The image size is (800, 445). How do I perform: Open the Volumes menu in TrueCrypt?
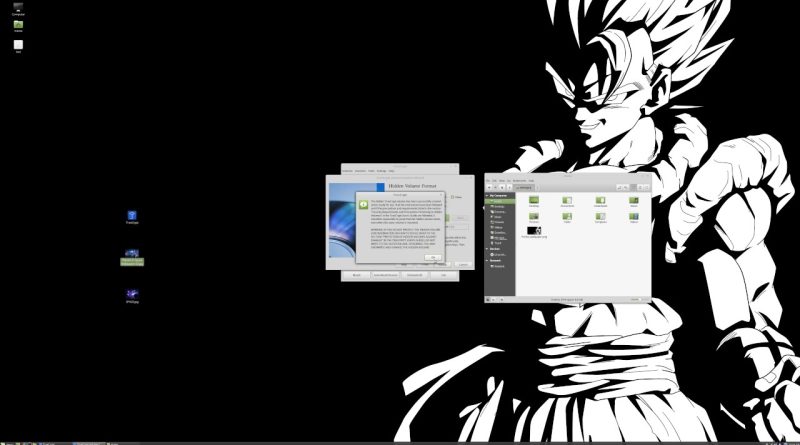tap(347, 171)
